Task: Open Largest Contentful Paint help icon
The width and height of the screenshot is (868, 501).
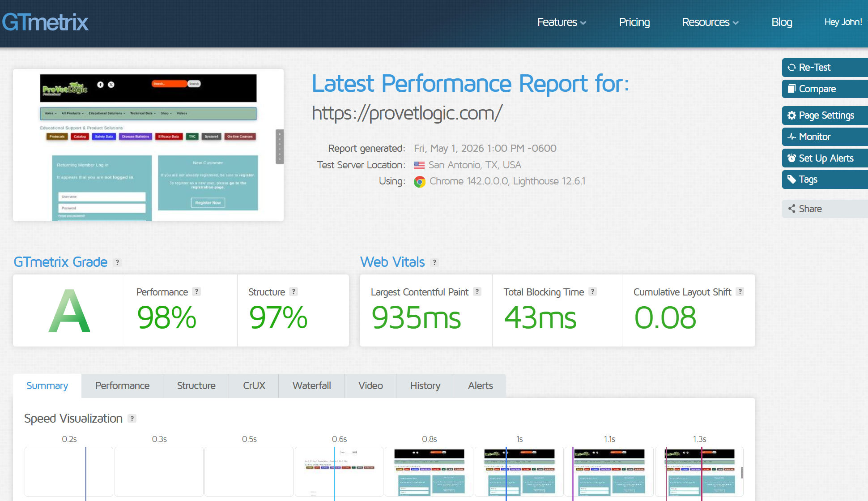Action: click(477, 291)
